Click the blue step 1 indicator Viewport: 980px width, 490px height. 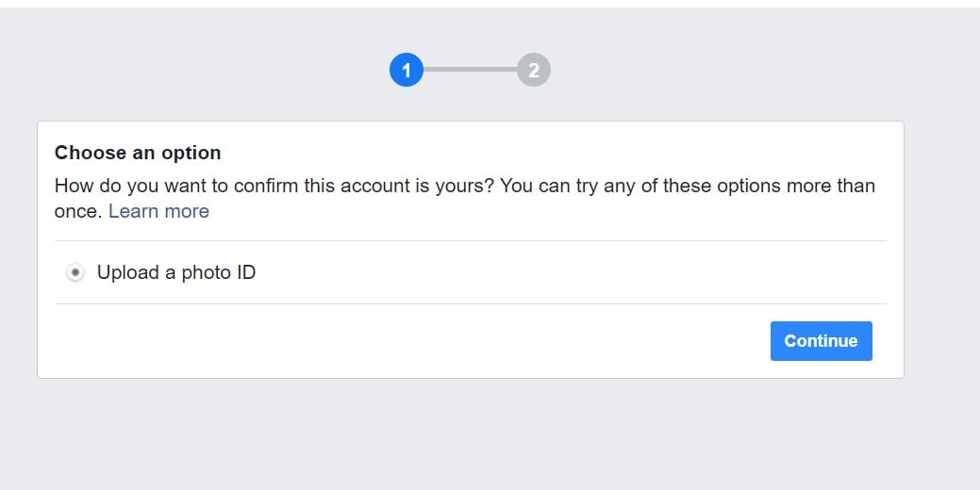(x=407, y=71)
